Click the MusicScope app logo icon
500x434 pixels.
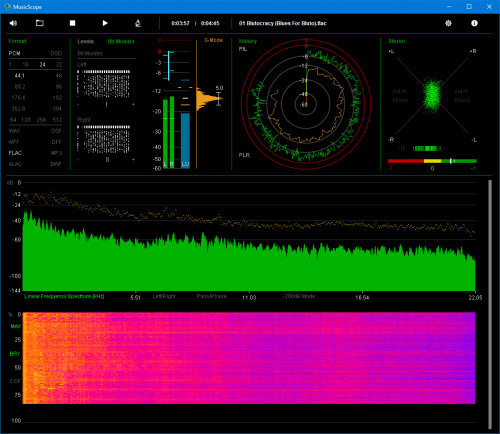[7, 7]
